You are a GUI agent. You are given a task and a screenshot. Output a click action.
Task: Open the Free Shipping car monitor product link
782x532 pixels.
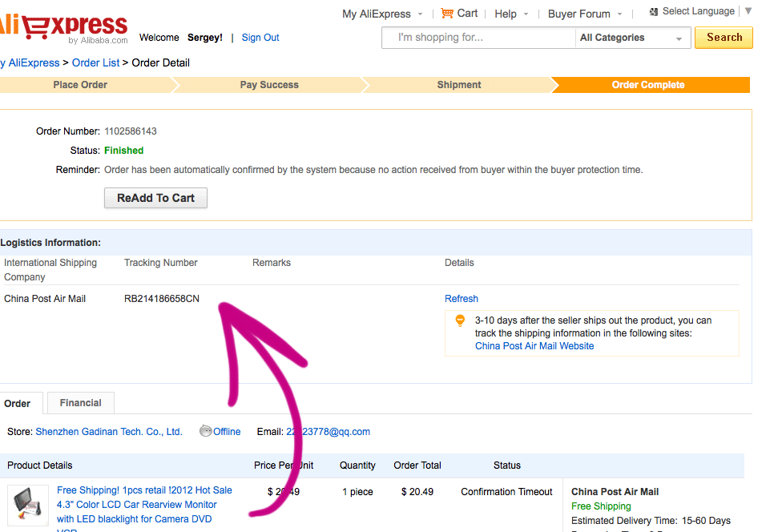coord(144,505)
